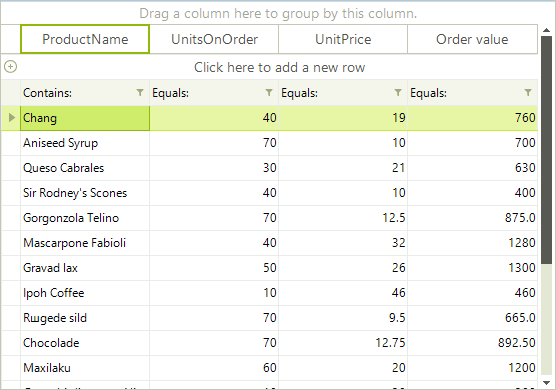Click the Order value 760 cell

pyautogui.click(x=473, y=118)
